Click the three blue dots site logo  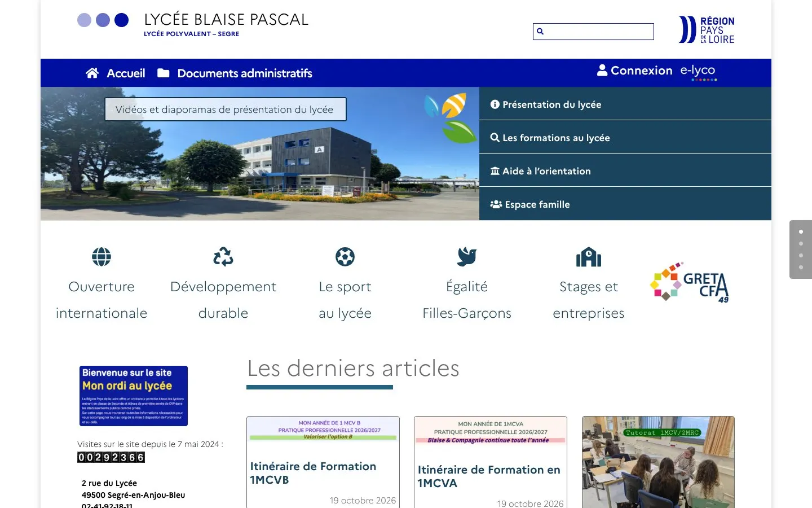[x=103, y=20]
